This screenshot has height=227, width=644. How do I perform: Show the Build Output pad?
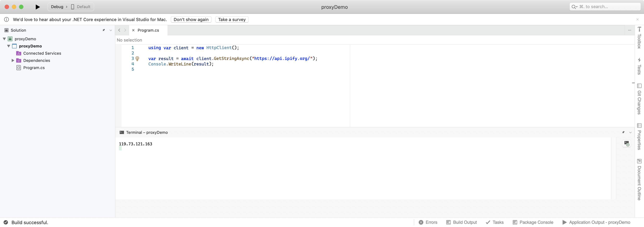pos(461,222)
